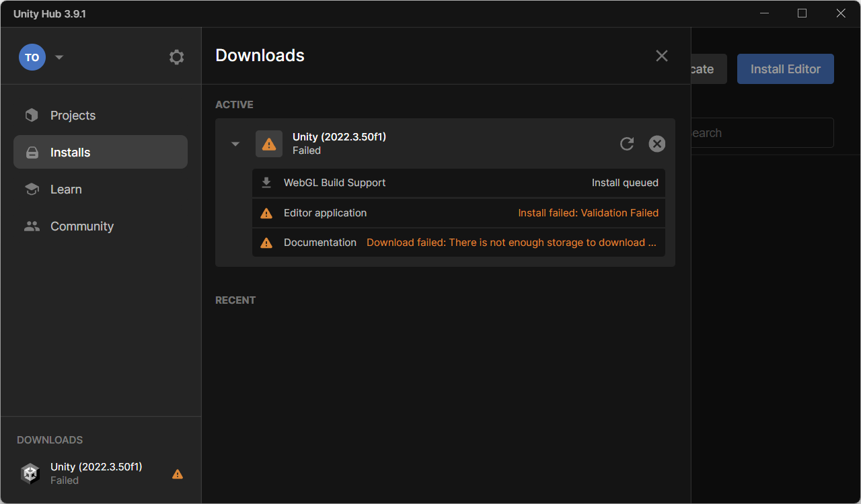
Task: Click the TO account avatar
Action: click(x=32, y=57)
